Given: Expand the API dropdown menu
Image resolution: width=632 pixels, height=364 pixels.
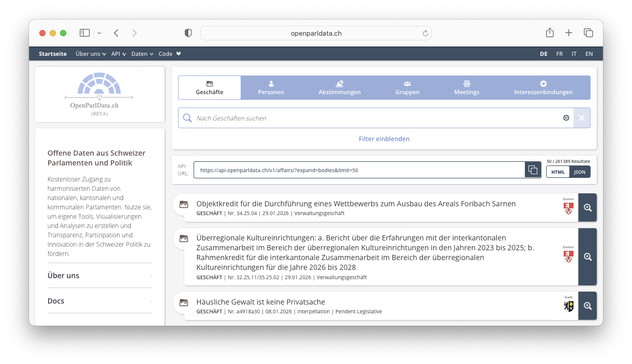Looking at the screenshot, I should click(119, 54).
